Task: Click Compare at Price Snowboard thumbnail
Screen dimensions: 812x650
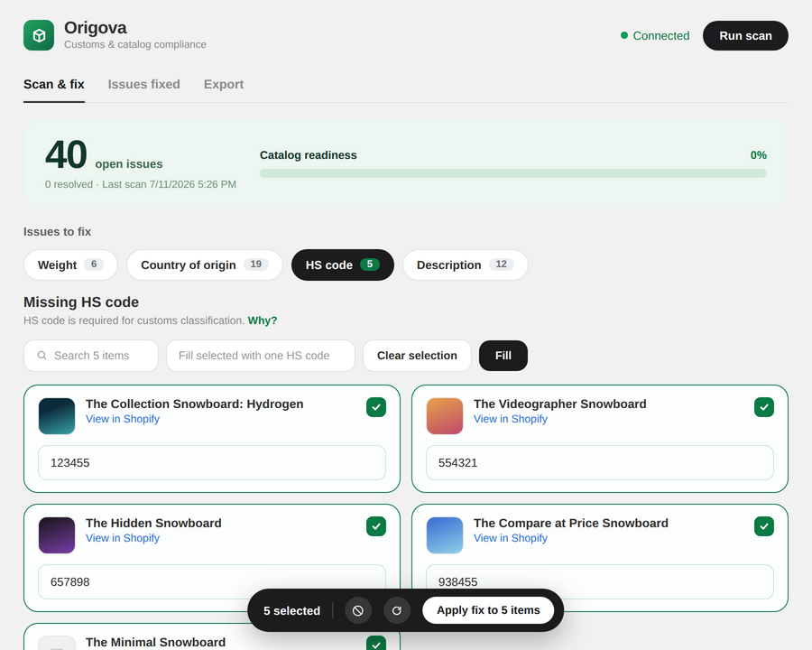Action: [445, 535]
